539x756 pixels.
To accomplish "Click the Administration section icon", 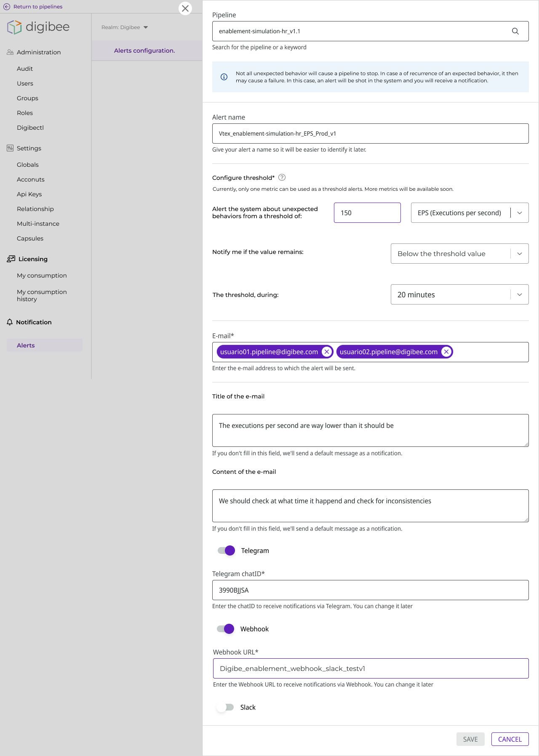I will coord(10,52).
